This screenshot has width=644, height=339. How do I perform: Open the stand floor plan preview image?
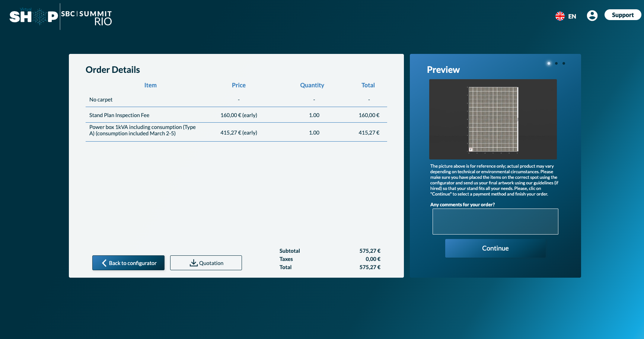pyautogui.click(x=493, y=119)
